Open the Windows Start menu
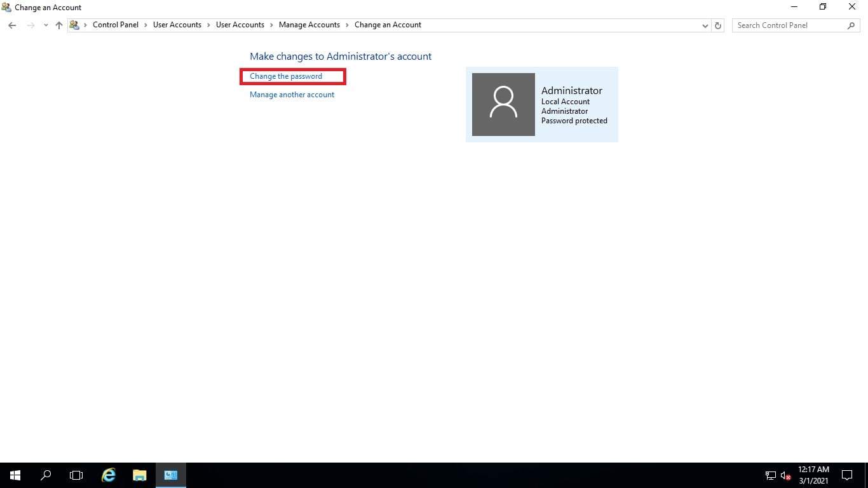Screen dimensions: 868x488 click(15, 475)
